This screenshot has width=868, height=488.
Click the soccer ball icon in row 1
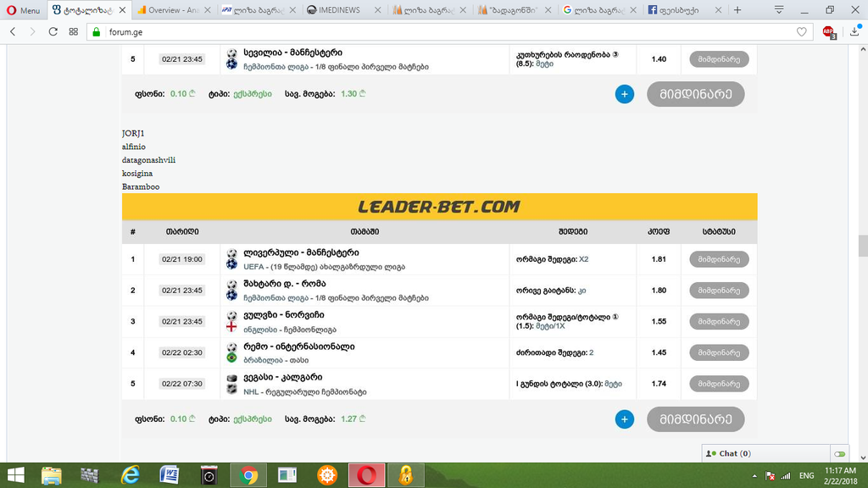pos(231,253)
